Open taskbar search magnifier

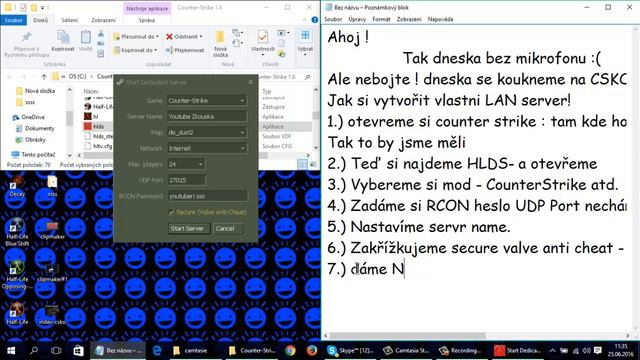[x=34, y=351]
